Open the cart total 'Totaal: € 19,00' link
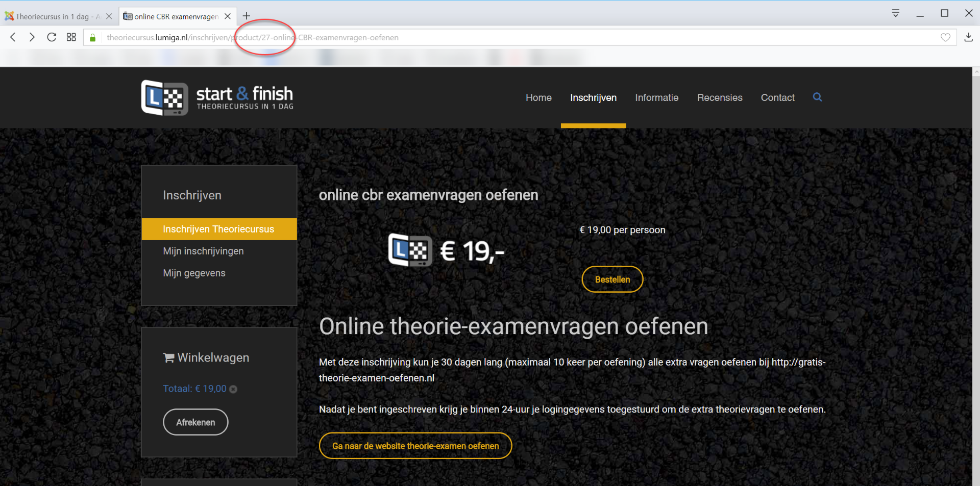Screen dimensions: 980x486 (194, 389)
